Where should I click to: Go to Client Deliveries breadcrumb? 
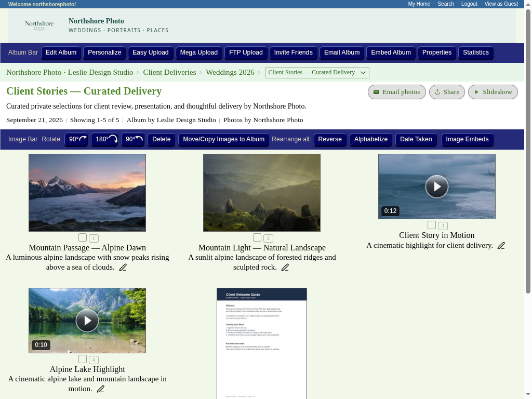coord(170,72)
